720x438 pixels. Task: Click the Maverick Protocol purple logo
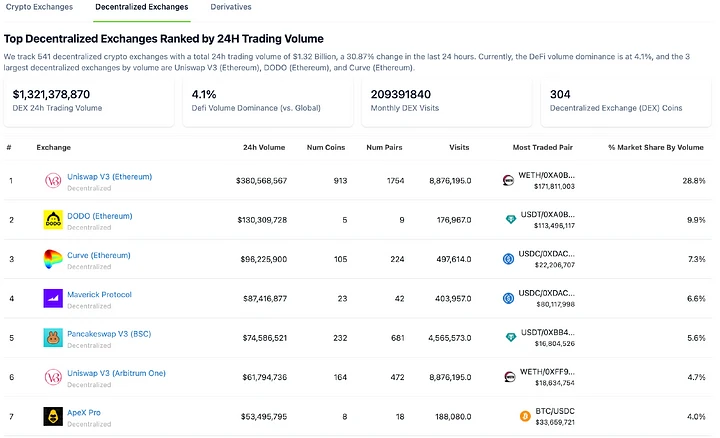pyautogui.click(x=53, y=298)
